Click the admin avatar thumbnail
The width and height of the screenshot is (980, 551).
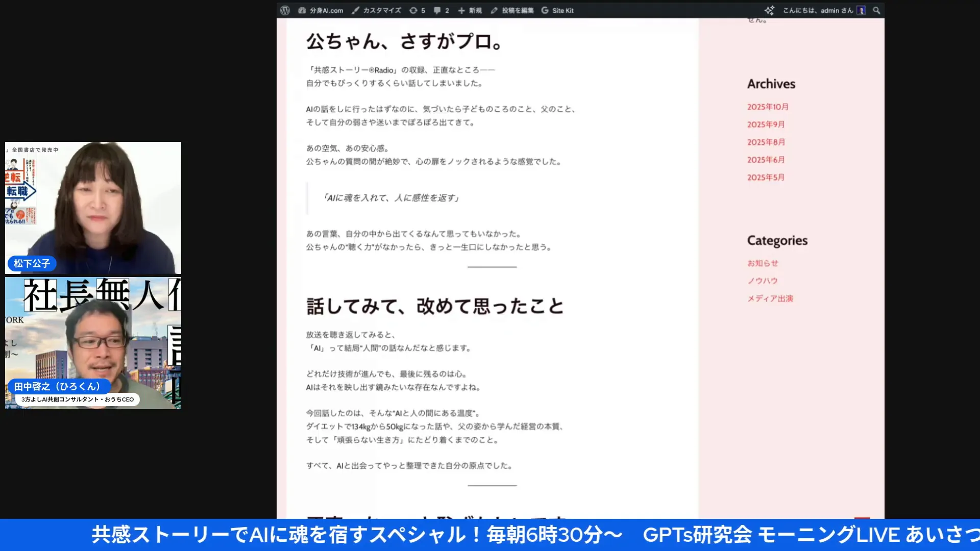pyautogui.click(x=862, y=10)
